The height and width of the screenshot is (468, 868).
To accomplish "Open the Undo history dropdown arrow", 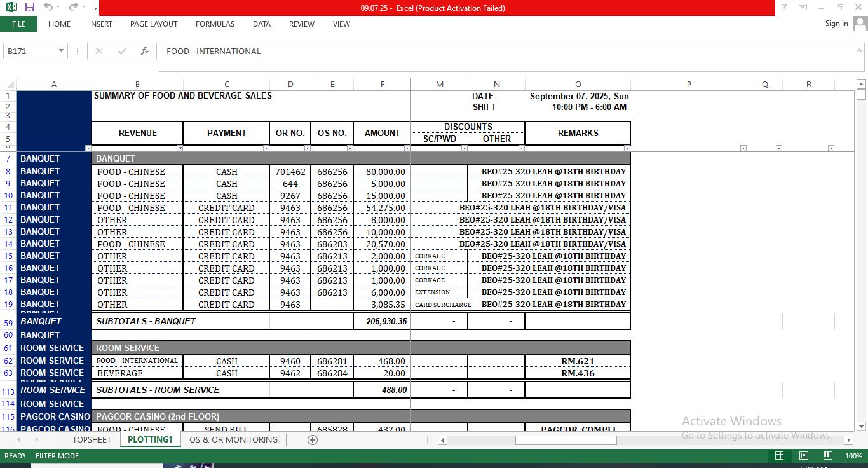I will [58, 8].
